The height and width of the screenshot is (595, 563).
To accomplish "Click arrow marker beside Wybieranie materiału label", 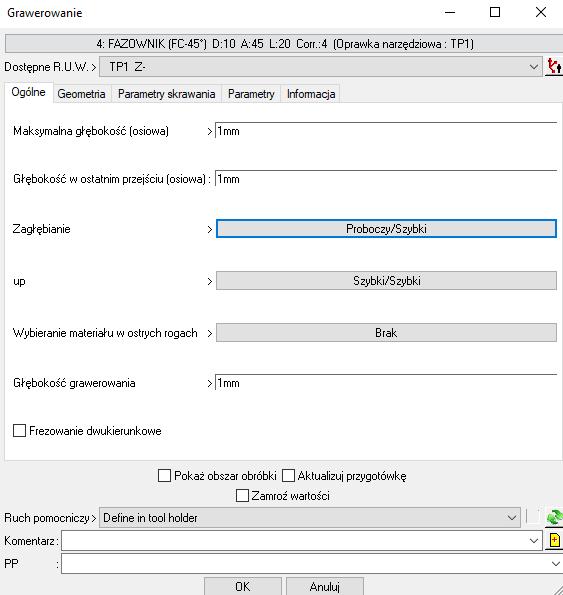I will point(210,333).
